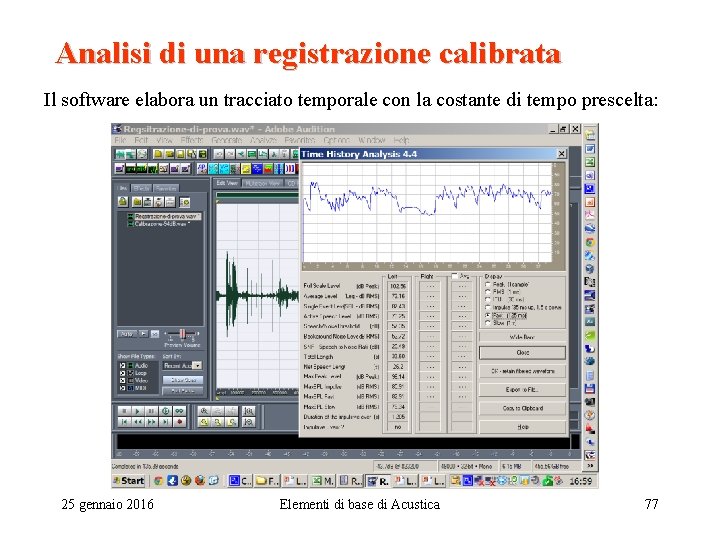Open the Analyze menu
The height and width of the screenshot is (540, 720).
[x=264, y=140]
